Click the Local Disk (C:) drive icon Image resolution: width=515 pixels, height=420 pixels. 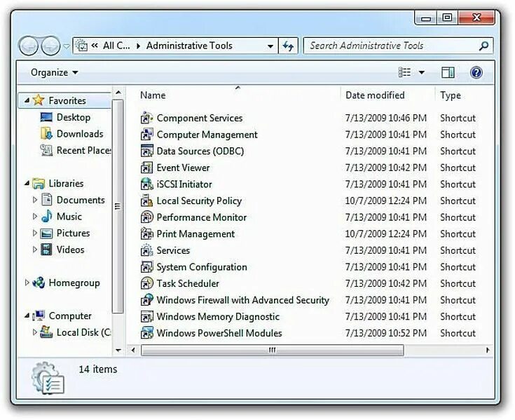pos(46,332)
